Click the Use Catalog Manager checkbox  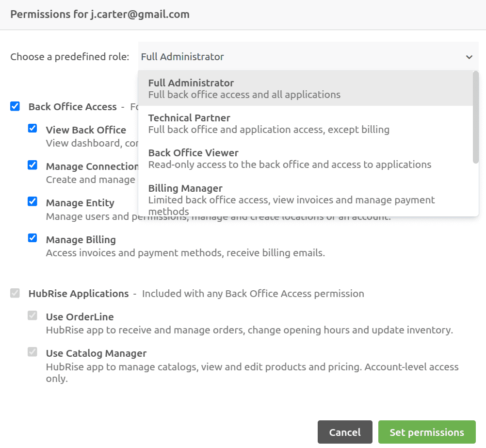tap(32, 353)
